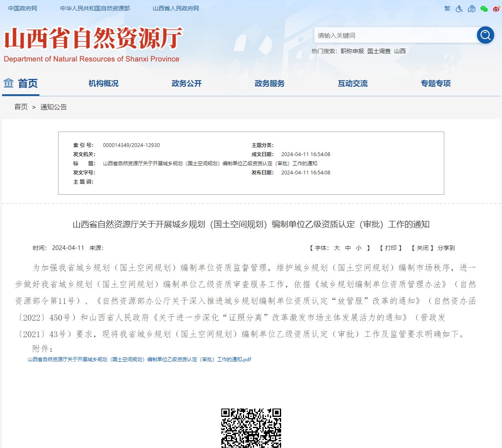Click the Shanxi department logo title
502x448 pixels.
[93, 39]
